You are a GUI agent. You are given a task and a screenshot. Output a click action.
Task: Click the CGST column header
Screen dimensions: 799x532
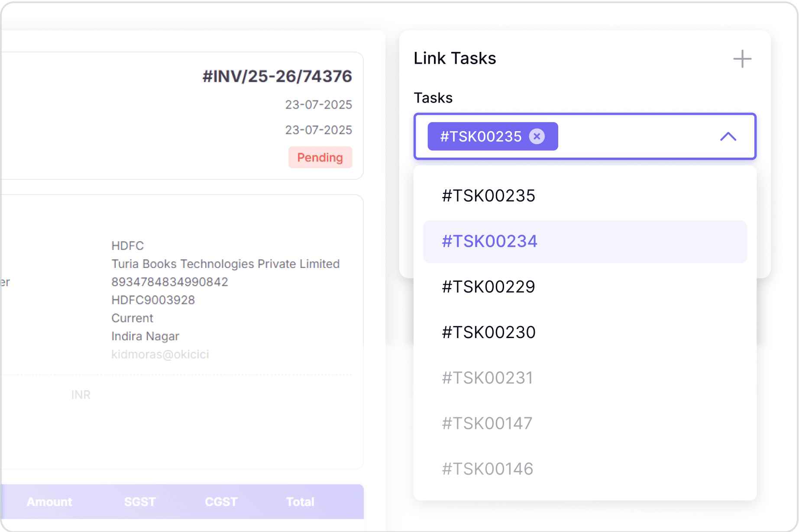click(x=221, y=502)
